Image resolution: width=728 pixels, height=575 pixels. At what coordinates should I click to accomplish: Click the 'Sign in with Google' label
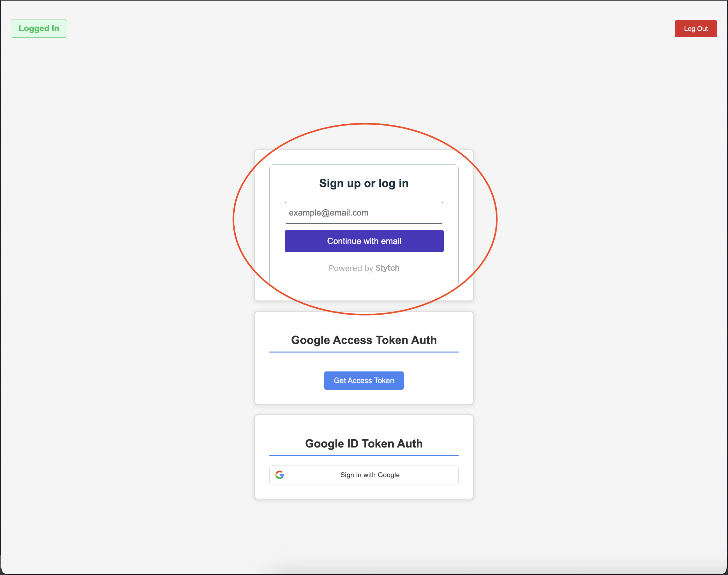370,475
